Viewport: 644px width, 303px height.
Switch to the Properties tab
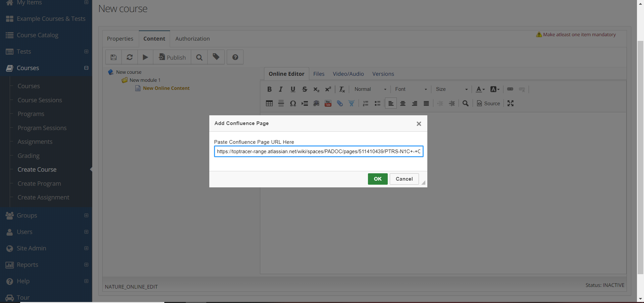(x=120, y=39)
